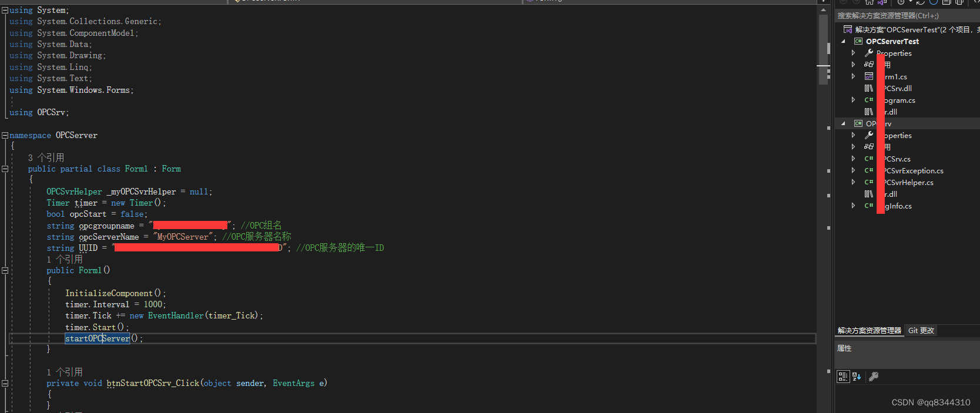Screen dimensions: 980x413
Task: Click the _myOPCSvrHelper field name
Action: [x=141, y=192]
